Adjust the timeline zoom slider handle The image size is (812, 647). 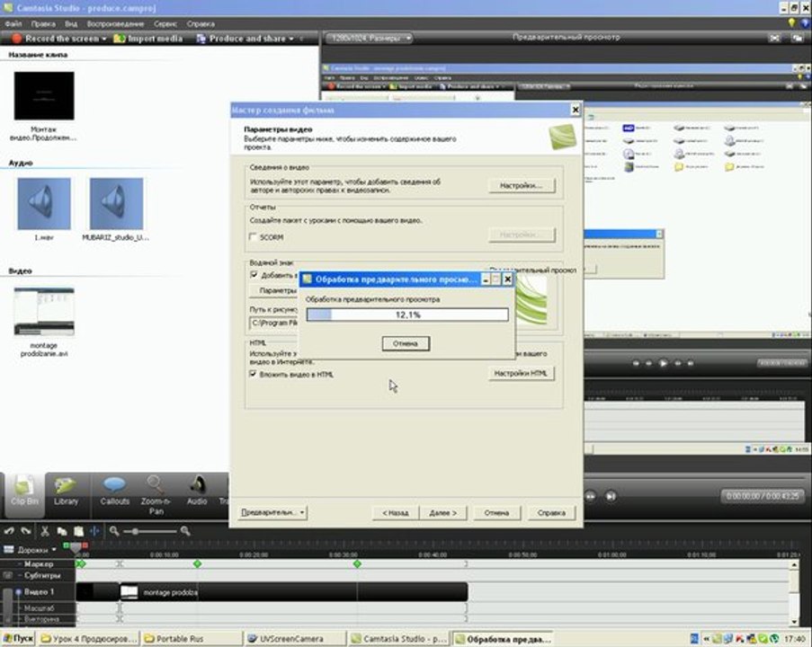pyautogui.click(x=135, y=532)
